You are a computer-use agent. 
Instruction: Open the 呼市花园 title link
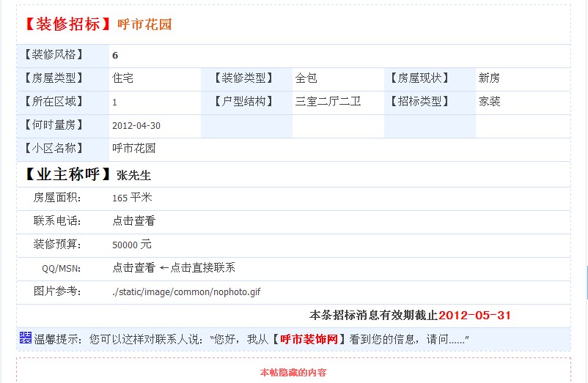144,25
